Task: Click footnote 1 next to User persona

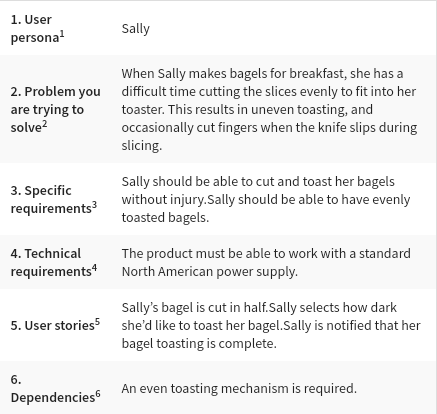Action: [62, 34]
